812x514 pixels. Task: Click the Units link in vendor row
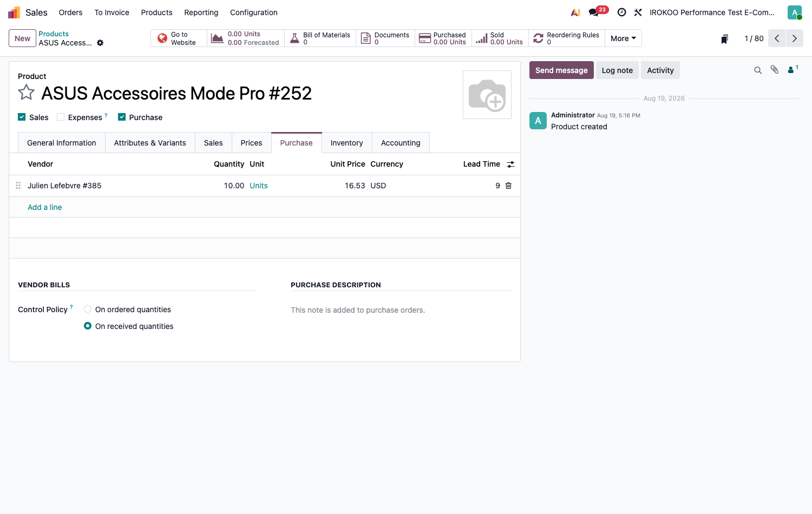[x=259, y=186]
